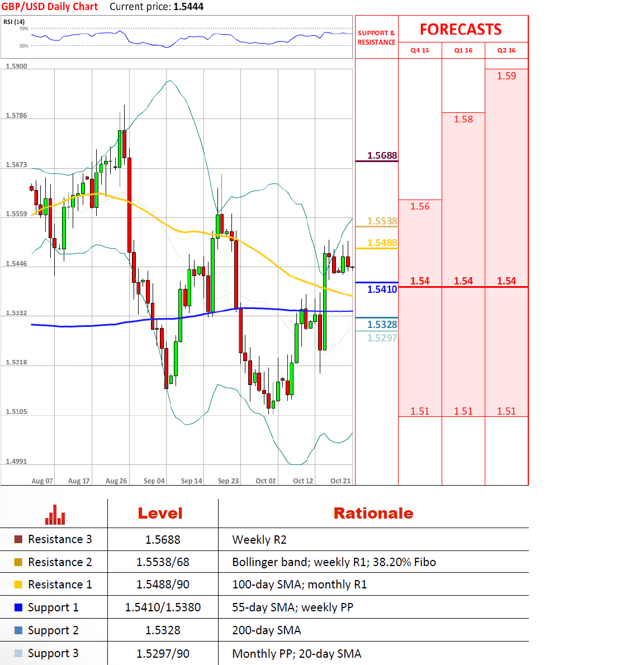
Task: Click the 1.5488/90 level cell
Action: (x=163, y=585)
